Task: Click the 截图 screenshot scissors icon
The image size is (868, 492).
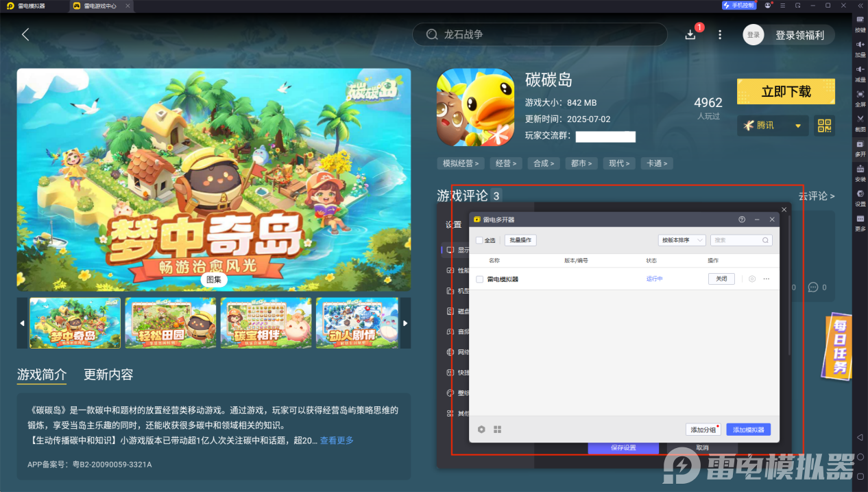Action: click(860, 119)
